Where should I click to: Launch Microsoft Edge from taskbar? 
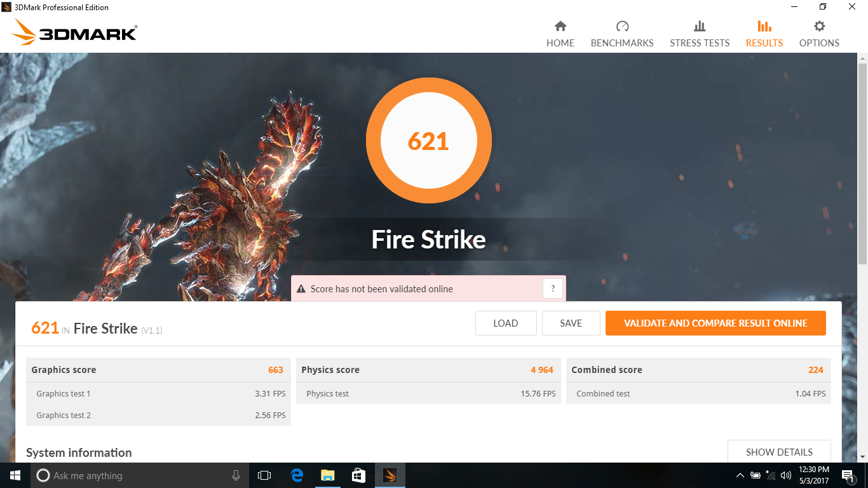pyautogui.click(x=297, y=475)
